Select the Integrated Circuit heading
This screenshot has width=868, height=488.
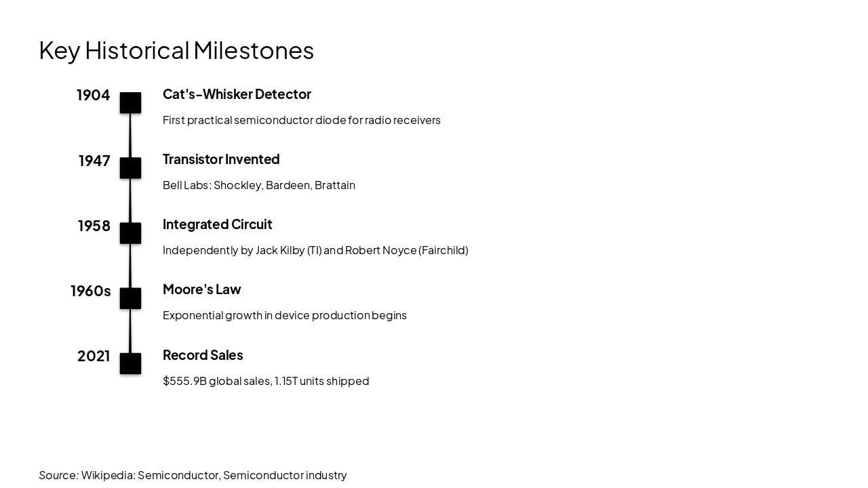[217, 224]
